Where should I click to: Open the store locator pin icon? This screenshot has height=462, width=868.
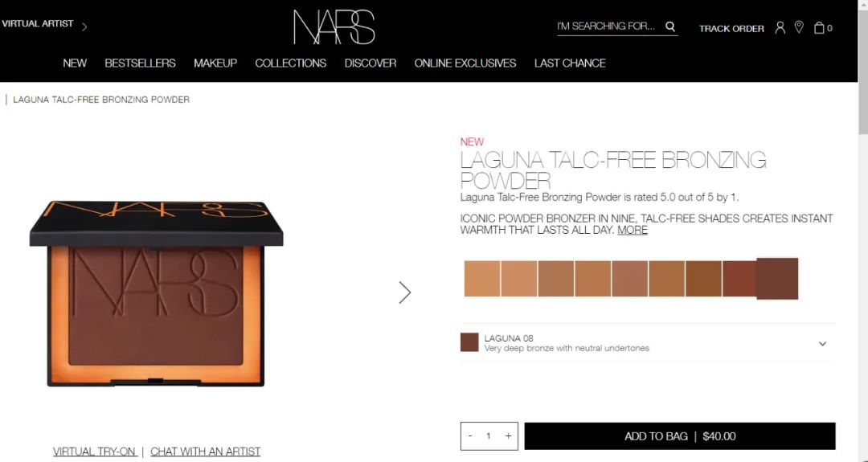(x=799, y=27)
